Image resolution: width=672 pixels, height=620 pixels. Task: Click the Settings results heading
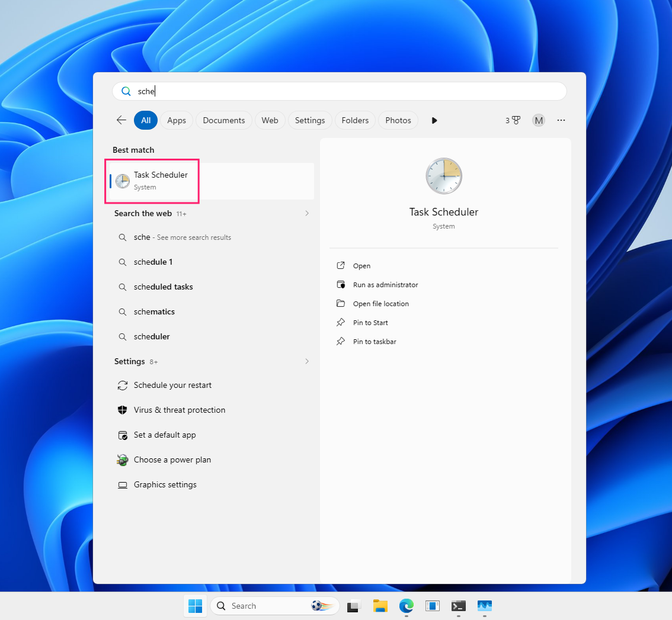129,361
